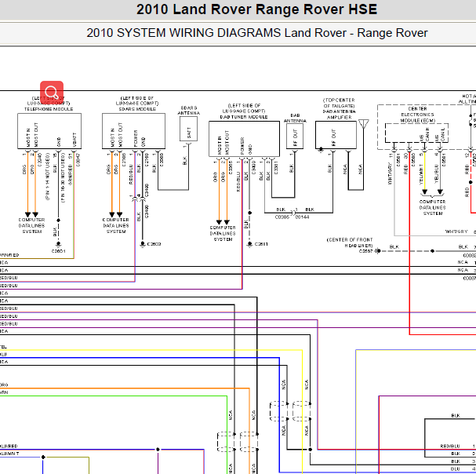Click the 'RED/BLU 1' pin label near the bottom right
This screenshot has width=476, height=474.
[x=458, y=446]
